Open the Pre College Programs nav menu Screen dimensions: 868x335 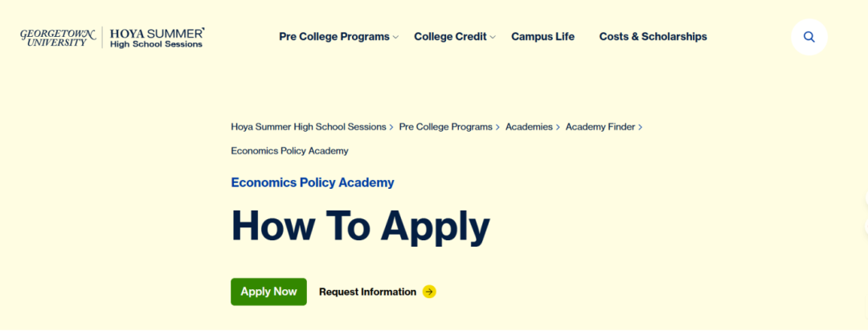pos(334,36)
